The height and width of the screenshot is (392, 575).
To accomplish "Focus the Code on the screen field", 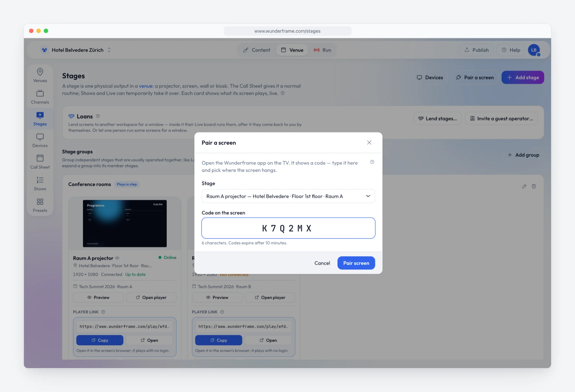I will pyautogui.click(x=288, y=228).
